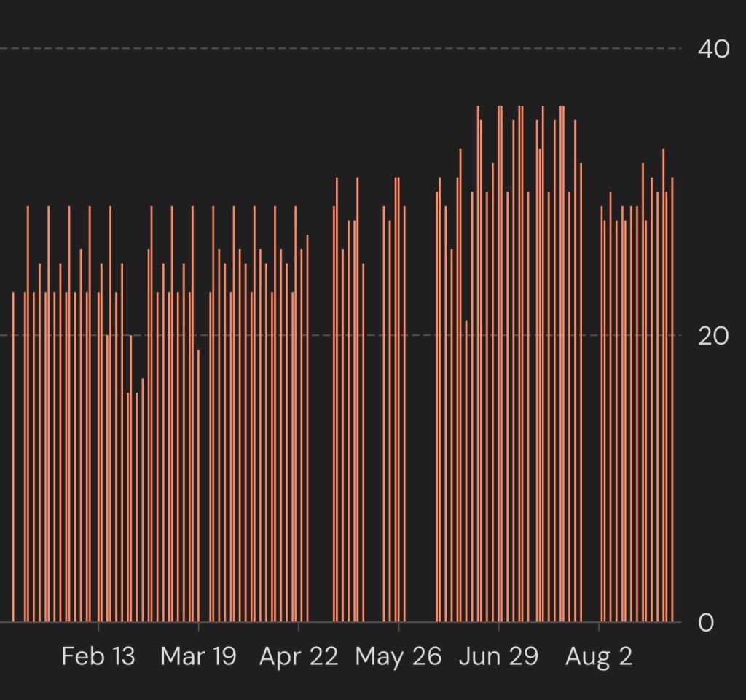Select the tick mark above Mar 19
This screenshot has width=746, height=700.
pos(198,626)
